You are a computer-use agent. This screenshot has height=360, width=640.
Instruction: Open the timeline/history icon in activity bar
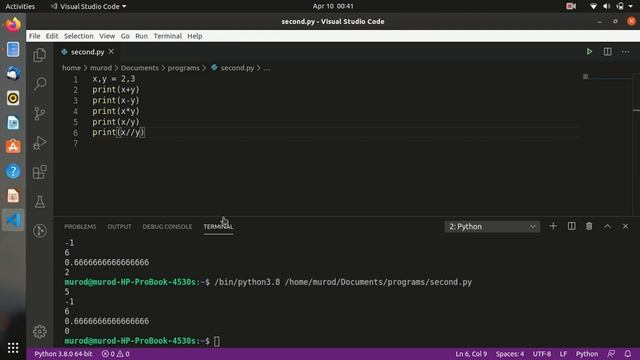[x=40, y=231]
